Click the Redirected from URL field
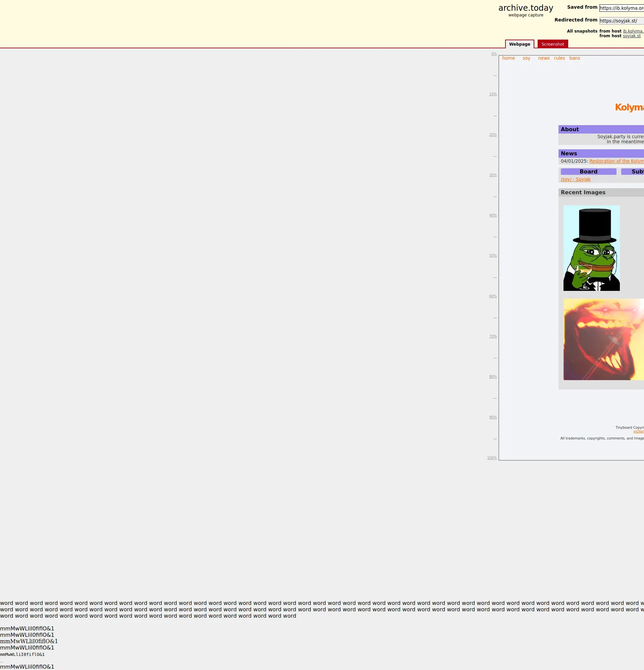The width and height of the screenshot is (644, 670). 622,21
